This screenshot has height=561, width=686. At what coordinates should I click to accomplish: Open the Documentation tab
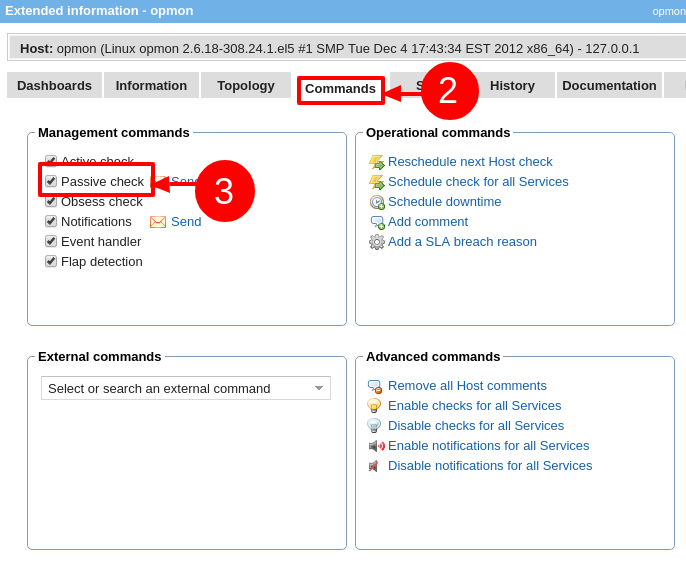[609, 85]
